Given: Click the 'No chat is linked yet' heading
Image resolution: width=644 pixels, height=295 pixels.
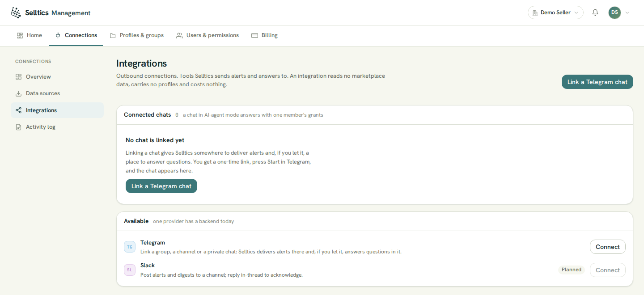Looking at the screenshot, I should 155,140.
